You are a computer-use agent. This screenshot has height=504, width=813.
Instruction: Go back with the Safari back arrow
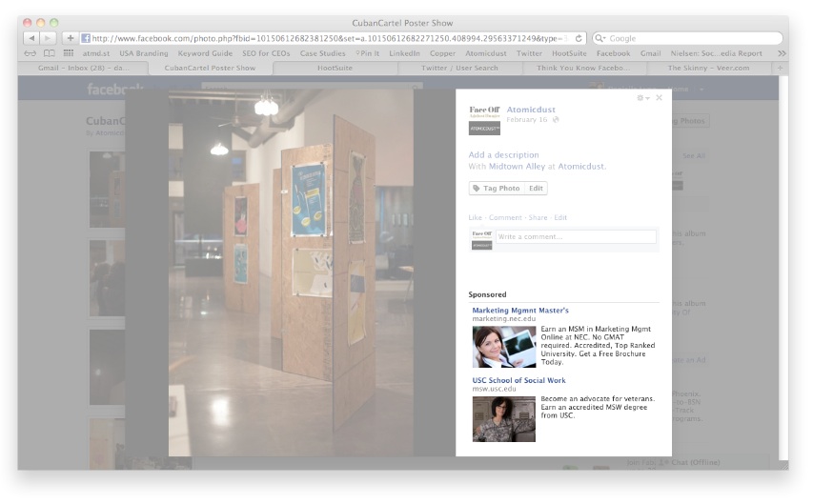(x=31, y=38)
